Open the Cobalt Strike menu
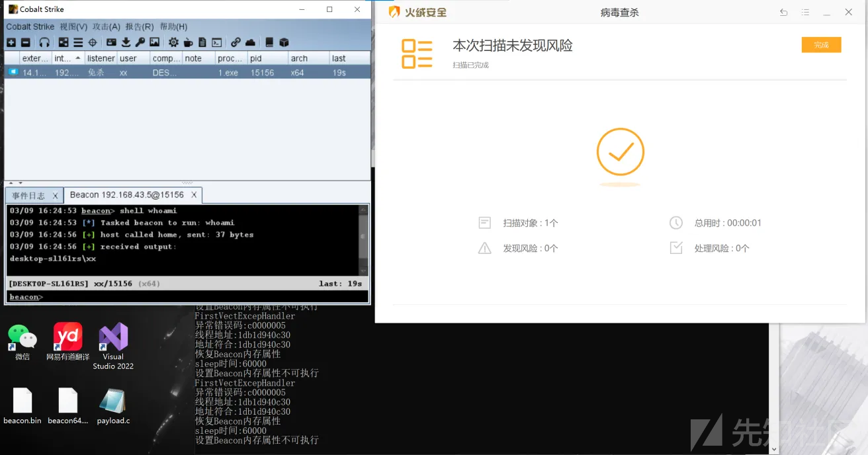The image size is (868, 455). tap(30, 26)
